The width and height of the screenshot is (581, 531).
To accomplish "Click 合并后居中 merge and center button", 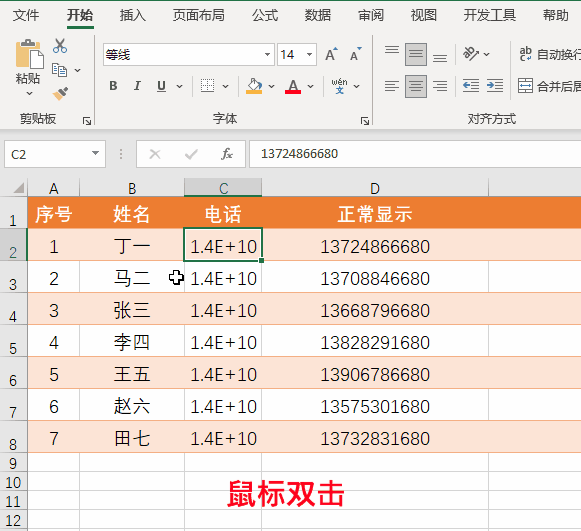I will [549, 86].
